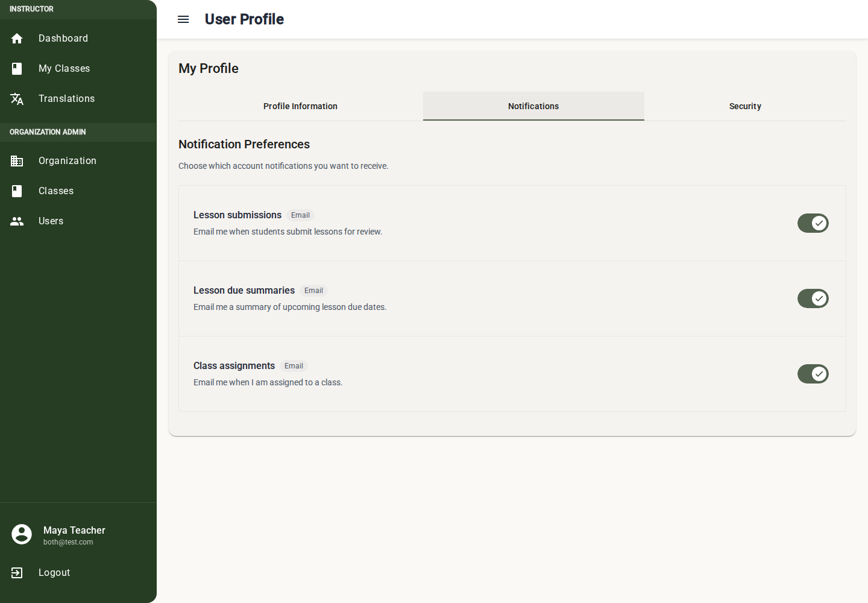Viewport: 868px width, 603px height.
Task: Click the ORGANIZATION ADMIN section label
Action: pyautogui.click(x=48, y=132)
